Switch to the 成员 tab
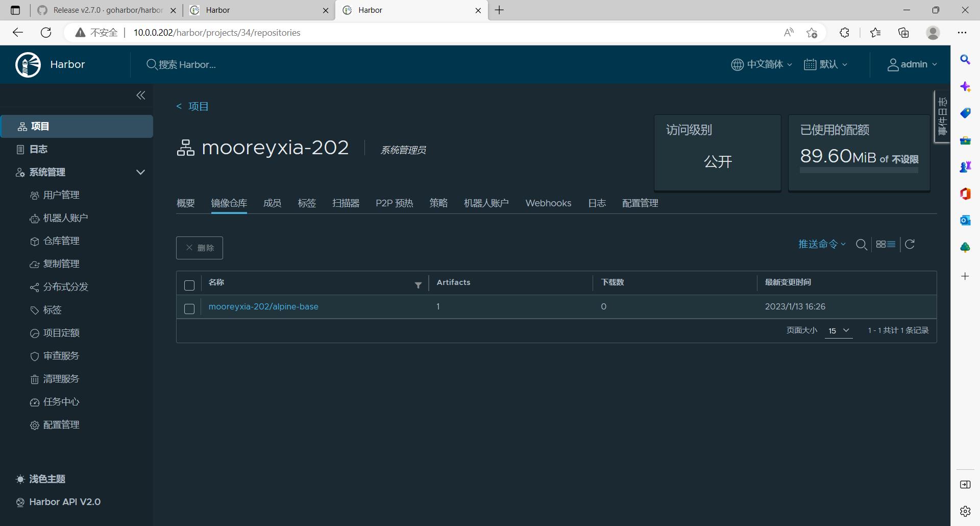980x526 pixels. pyautogui.click(x=272, y=203)
